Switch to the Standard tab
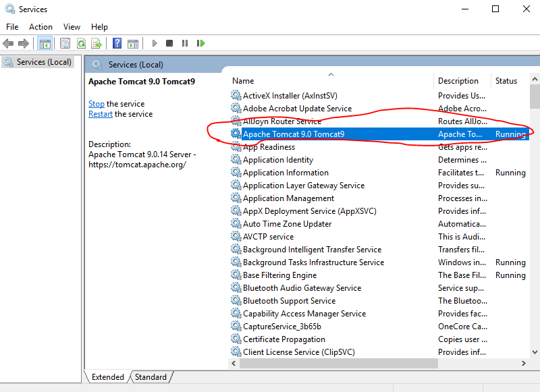540x392 pixels. point(151,377)
